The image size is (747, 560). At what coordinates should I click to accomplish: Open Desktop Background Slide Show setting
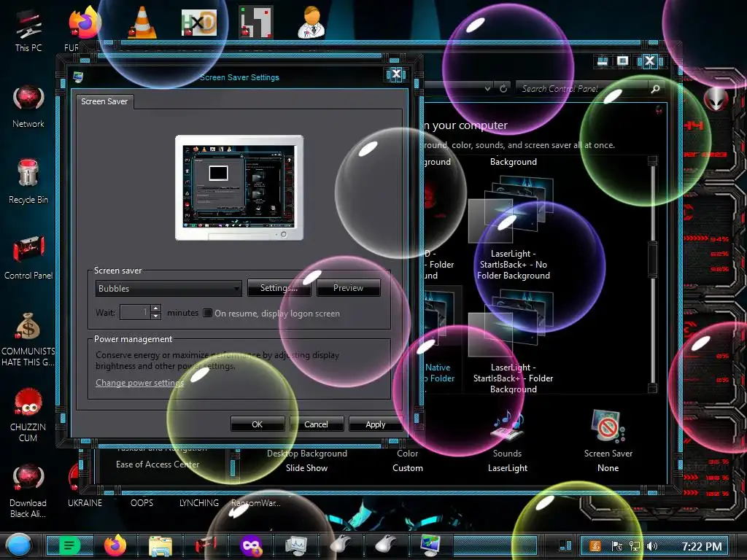[x=307, y=461]
